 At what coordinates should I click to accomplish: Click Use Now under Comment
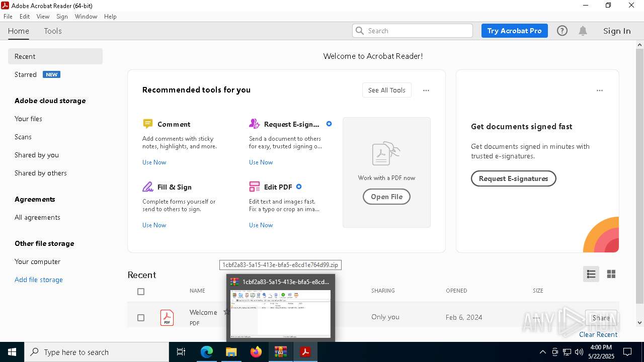[154, 162]
